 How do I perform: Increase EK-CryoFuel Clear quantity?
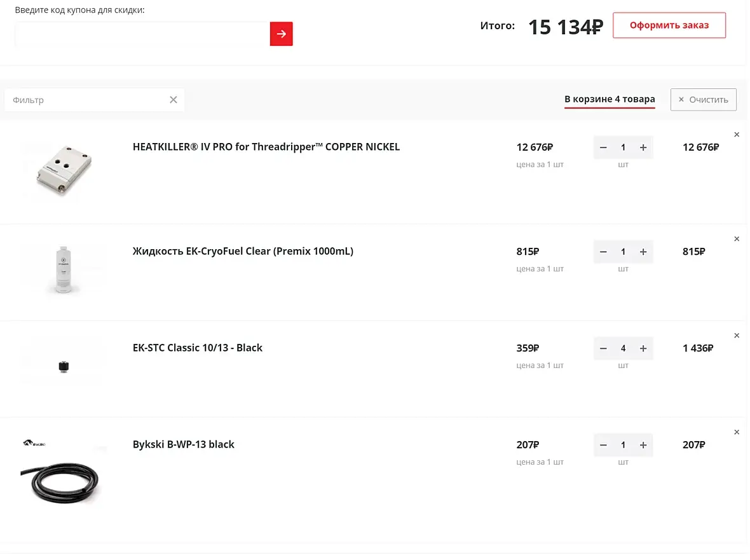643,252
